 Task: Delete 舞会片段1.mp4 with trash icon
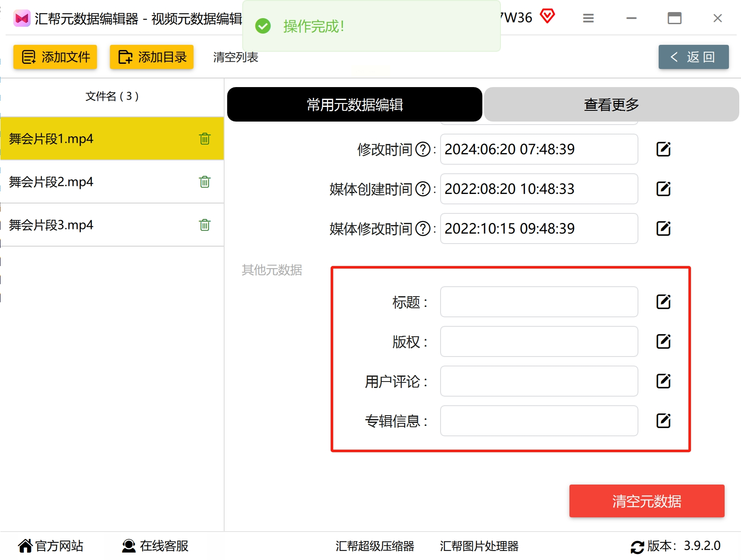coord(205,139)
